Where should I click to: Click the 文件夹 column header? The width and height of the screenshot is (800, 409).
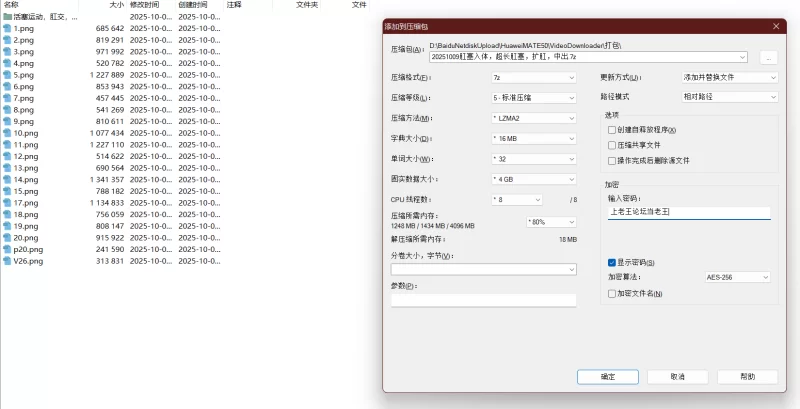coord(308,5)
